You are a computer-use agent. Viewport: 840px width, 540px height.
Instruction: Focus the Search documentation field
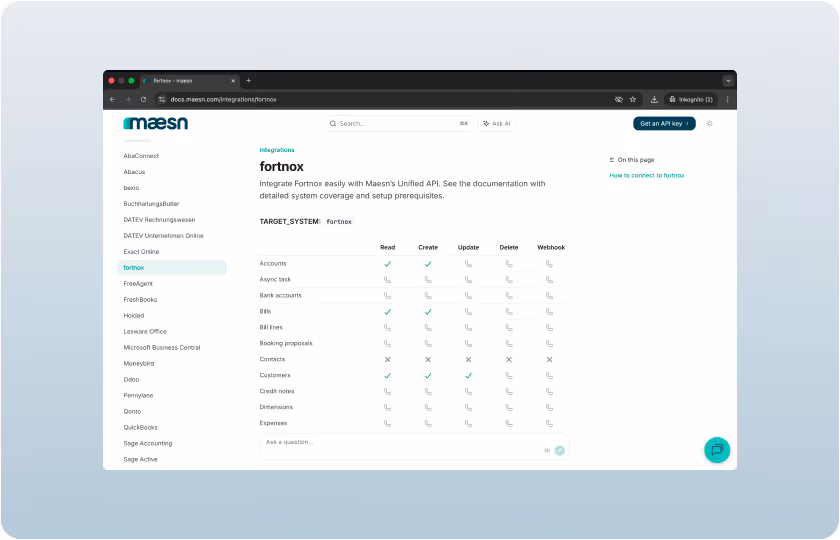[399, 124]
